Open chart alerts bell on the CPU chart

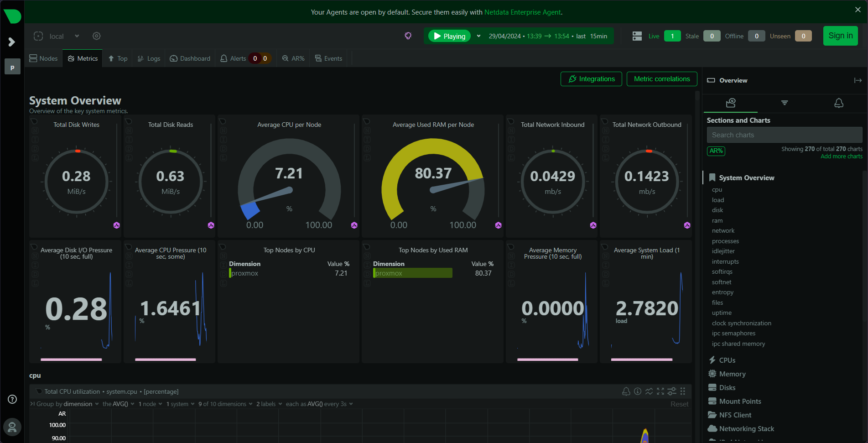626,391
